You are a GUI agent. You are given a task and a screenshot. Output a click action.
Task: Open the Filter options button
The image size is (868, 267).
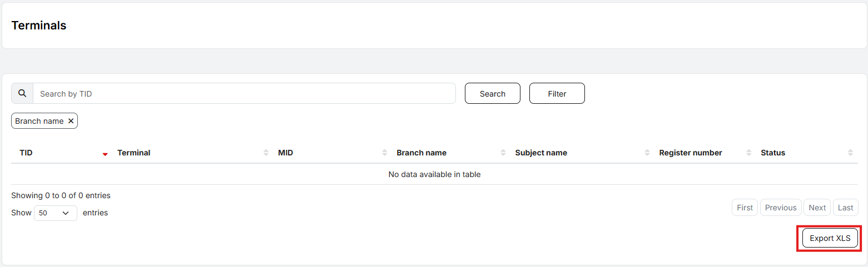click(557, 93)
